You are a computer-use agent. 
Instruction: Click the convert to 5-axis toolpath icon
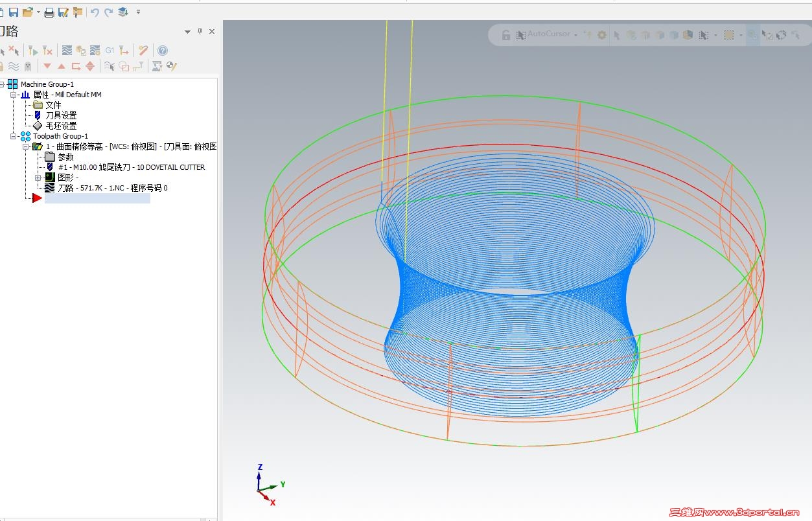[x=157, y=66]
